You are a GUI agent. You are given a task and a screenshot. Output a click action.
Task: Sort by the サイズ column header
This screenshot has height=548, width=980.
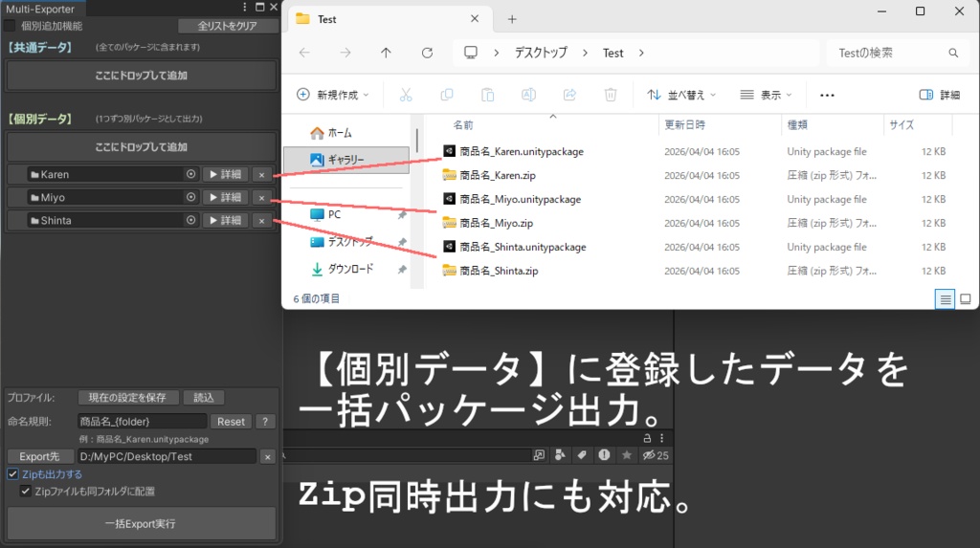(x=902, y=125)
